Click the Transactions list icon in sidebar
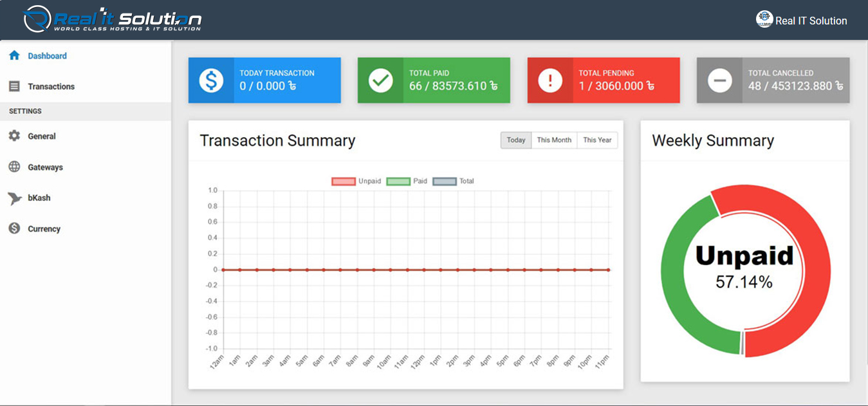Image resolution: width=868 pixels, height=406 pixels. click(14, 86)
